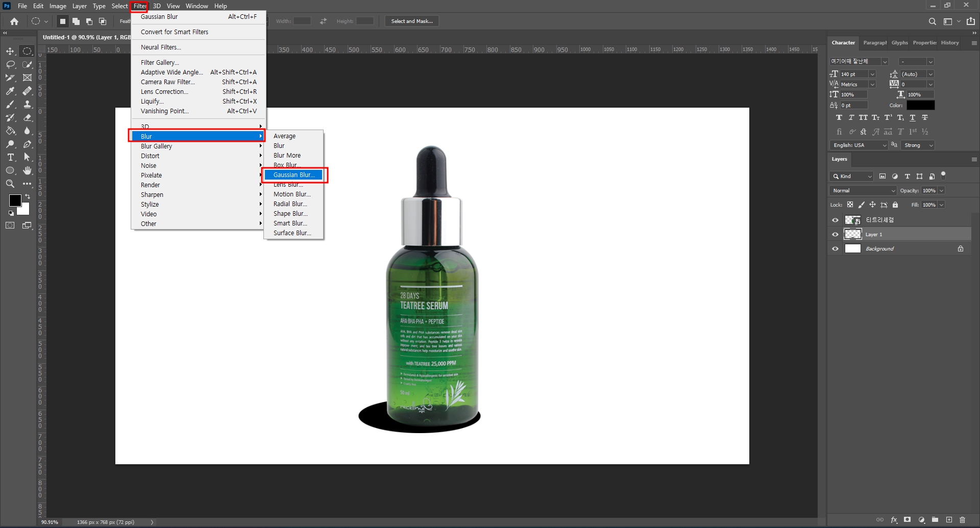Open the anti-aliasing Strong dropdown
Screen dimensions: 980x528
tap(918, 145)
